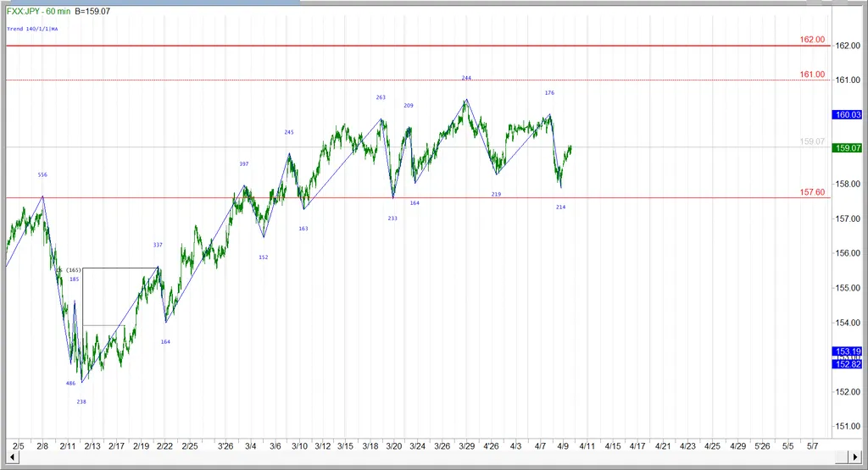Click the 263 swing high label
This screenshot has height=470, width=868.
pyautogui.click(x=381, y=97)
